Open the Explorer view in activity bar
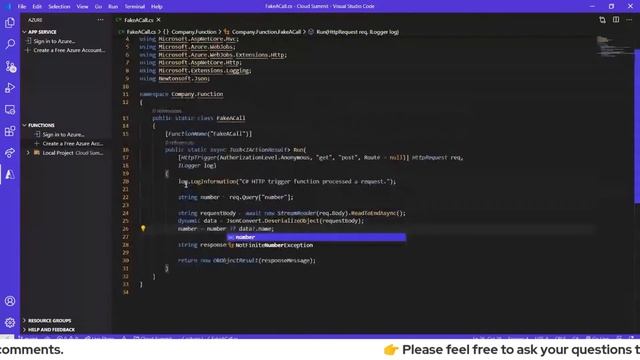Image resolution: width=640 pixels, height=360 pixels. click(x=10, y=22)
